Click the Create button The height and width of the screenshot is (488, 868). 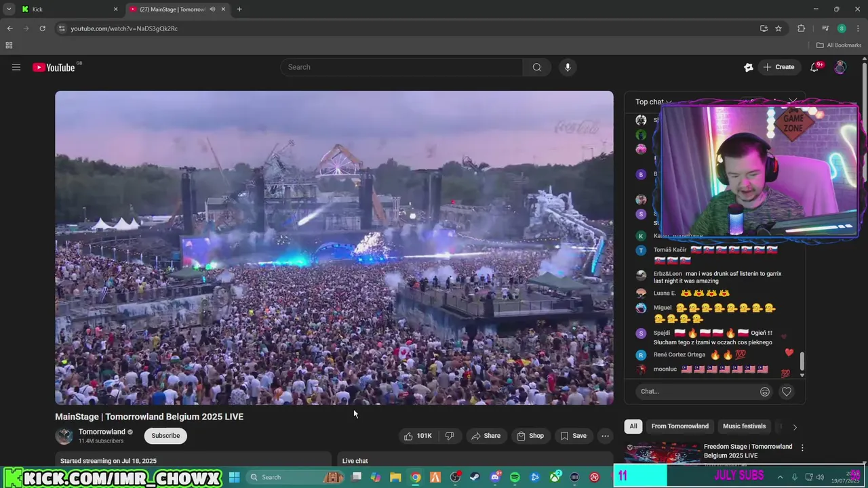(x=778, y=67)
